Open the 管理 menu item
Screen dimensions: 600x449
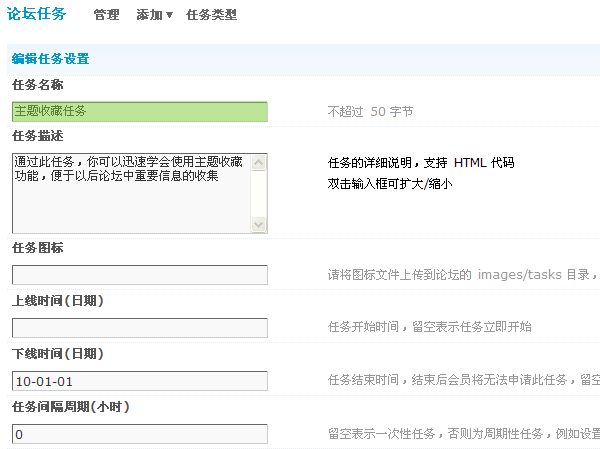(105, 15)
